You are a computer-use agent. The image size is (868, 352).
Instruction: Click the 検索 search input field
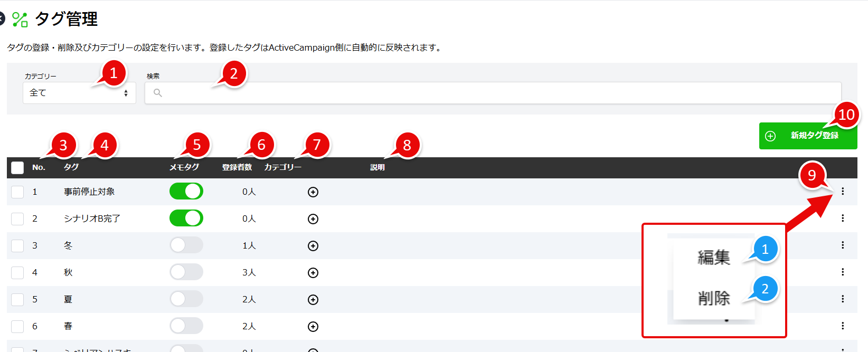(x=493, y=93)
